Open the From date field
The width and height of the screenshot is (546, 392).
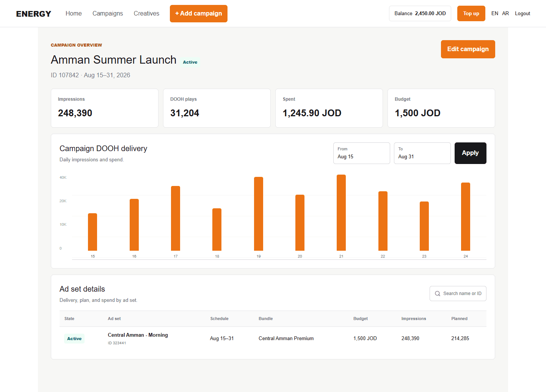tap(362, 153)
